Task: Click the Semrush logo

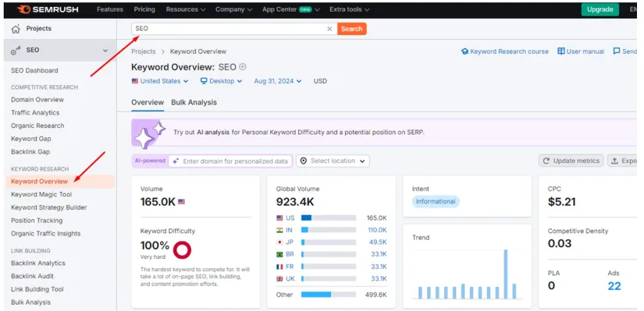Action: pos(48,9)
